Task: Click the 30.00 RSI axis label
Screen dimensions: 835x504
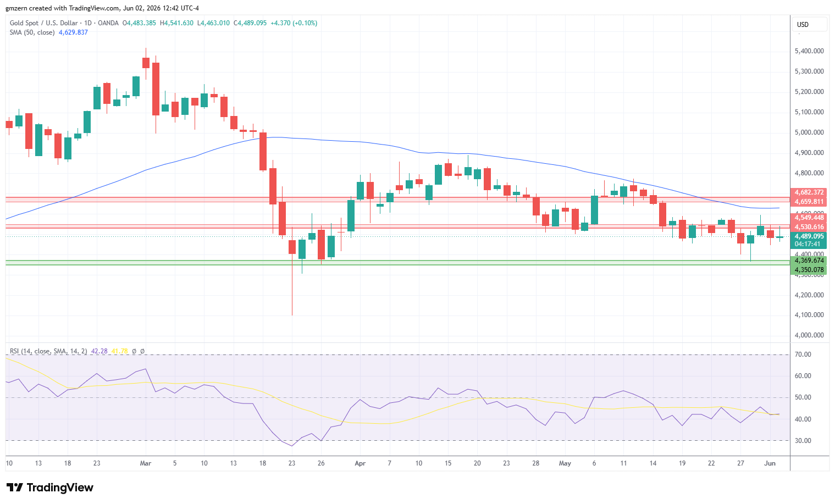Action: pyautogui.click(x=803, y=441)
